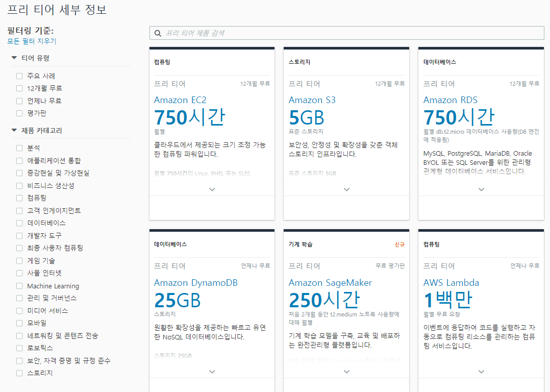Image resolution: width=550 pixels, height=392 pixels.
Task: Check the 애플리케이션 통합 checkbox
Action: tap(19, 160)
